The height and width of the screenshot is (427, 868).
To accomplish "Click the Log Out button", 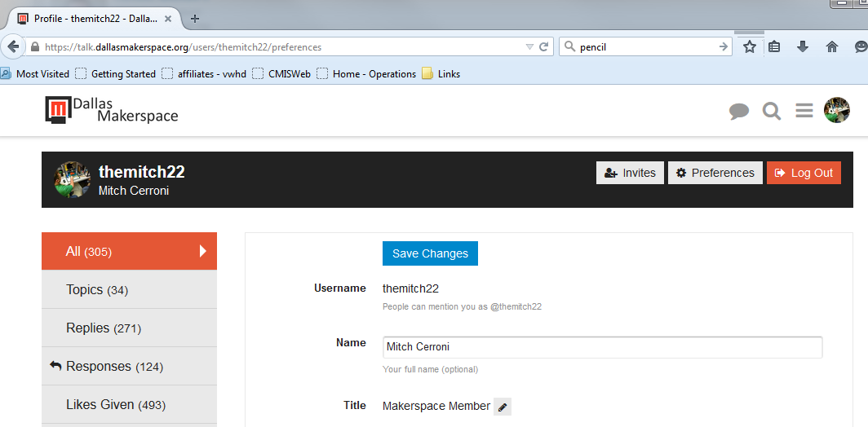I will pos(804,173).
